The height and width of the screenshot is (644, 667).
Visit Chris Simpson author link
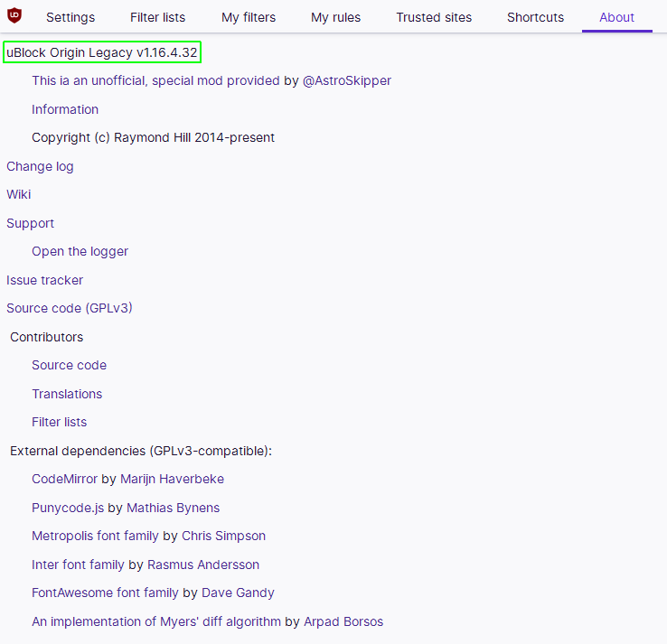pyautogui.click(x=224, y=536)
